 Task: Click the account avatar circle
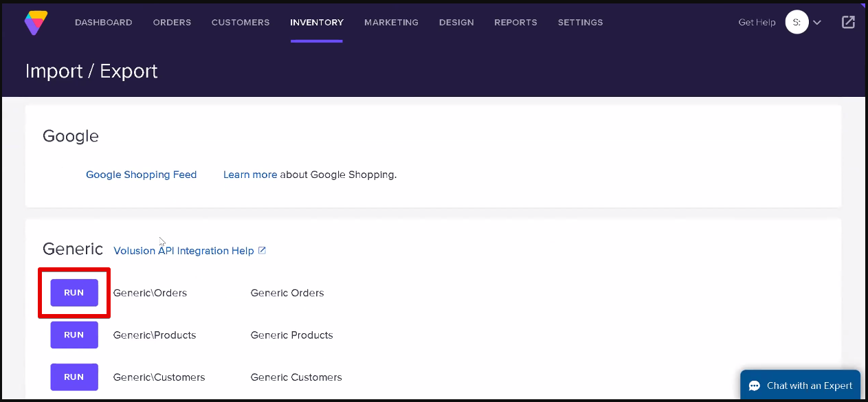pos(797,22)
